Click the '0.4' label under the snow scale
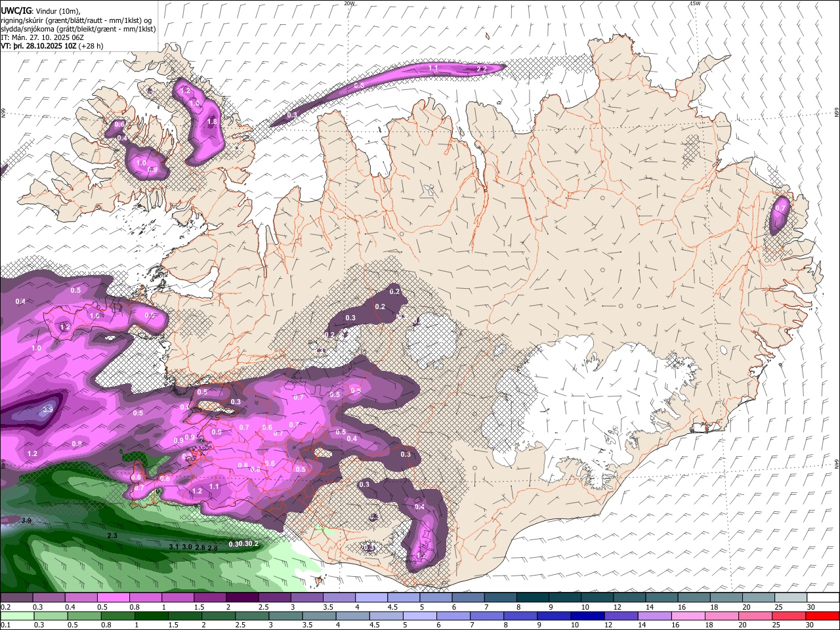 click(70, 607)
